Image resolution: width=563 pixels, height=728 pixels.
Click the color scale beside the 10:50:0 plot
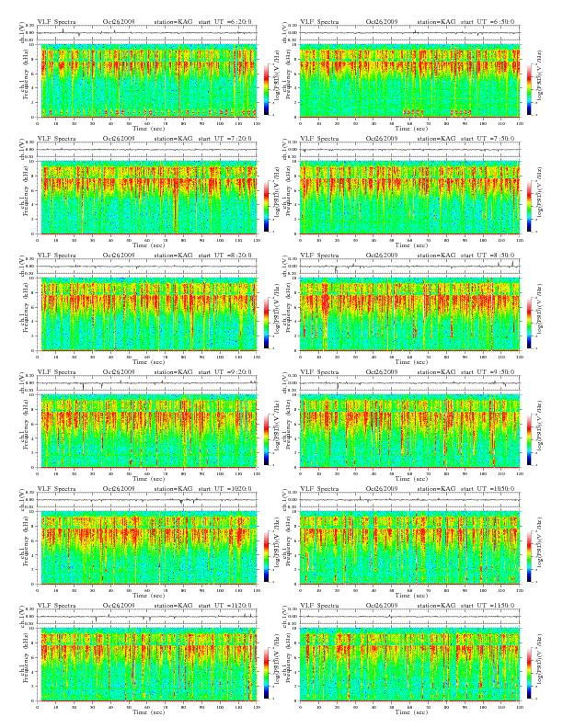point(529,556)
